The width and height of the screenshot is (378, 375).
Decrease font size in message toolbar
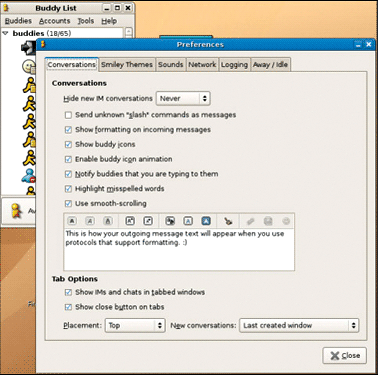(x=148, y=221)
